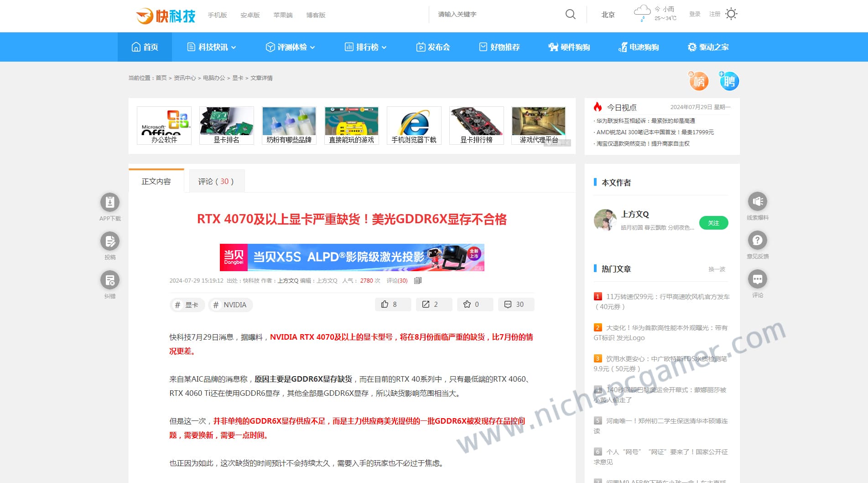Screen dimensions: 868x483
Task: Follow author with green 关注 button
Action: click(x=713, y=223)
